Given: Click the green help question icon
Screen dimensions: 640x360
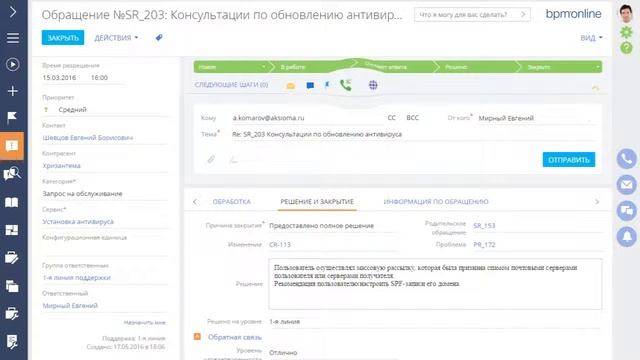Looking at the screenshot, I should coord(626,48).
